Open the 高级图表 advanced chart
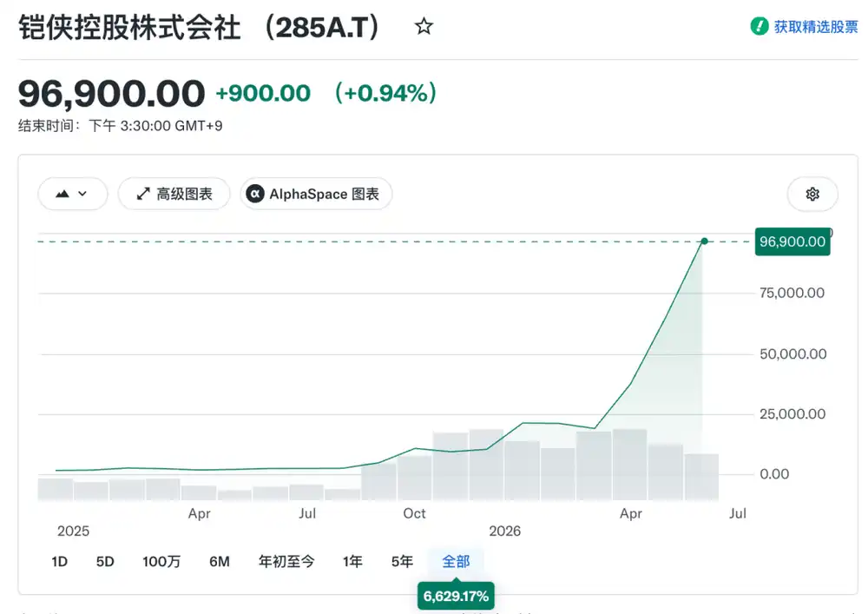The image size is (868, 614). point(174,194)
